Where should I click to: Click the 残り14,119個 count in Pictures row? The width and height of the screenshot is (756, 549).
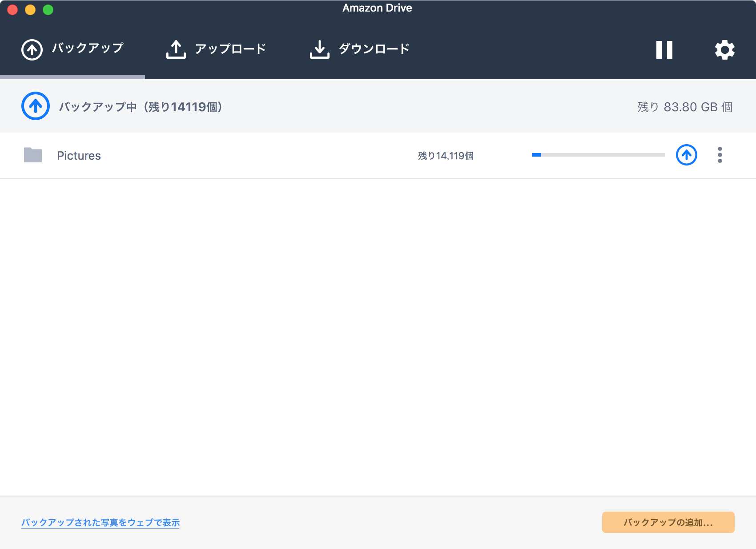pos(446,156)
